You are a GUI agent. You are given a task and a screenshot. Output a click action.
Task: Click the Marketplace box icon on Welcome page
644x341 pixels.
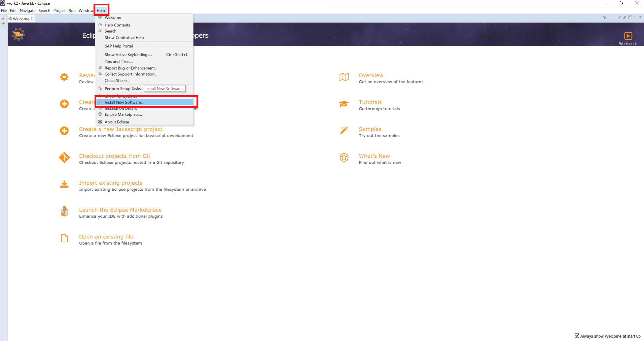(64, 211)
